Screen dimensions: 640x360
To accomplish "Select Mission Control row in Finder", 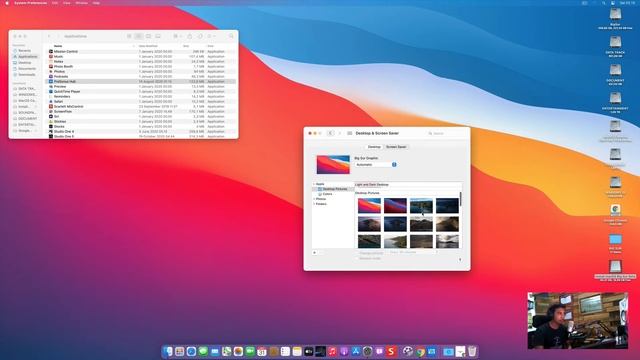I will click(x=140, y=51).
